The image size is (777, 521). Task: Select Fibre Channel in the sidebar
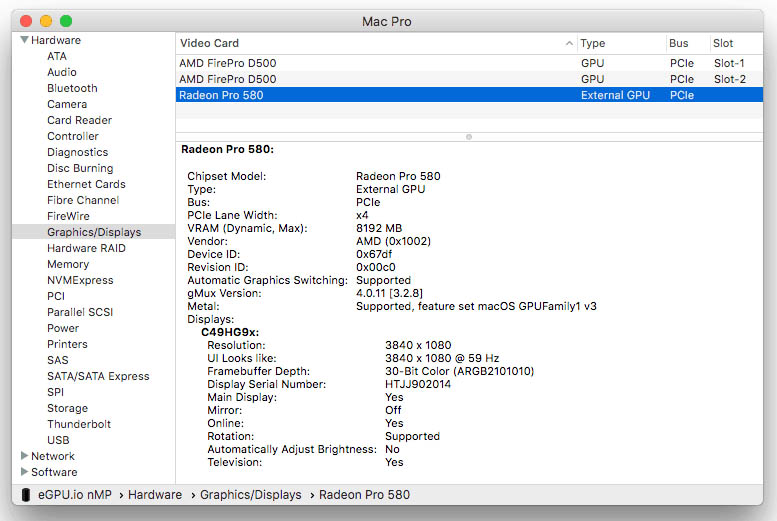coord(83,200)
